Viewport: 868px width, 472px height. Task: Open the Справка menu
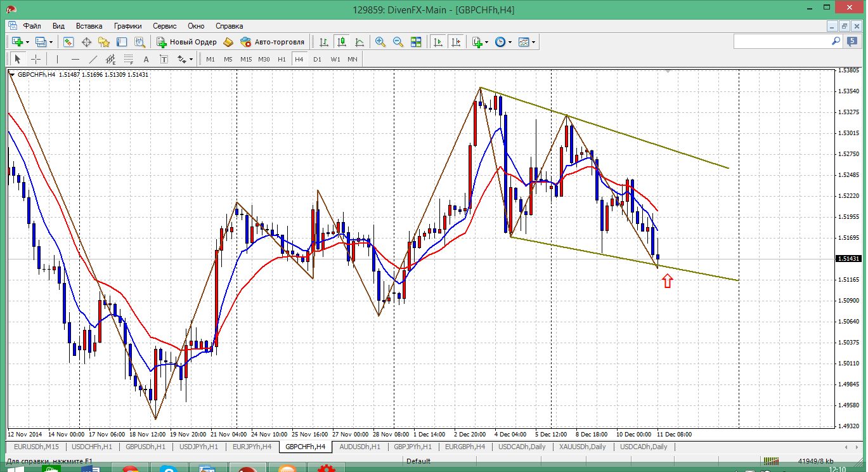coord(230,26)
